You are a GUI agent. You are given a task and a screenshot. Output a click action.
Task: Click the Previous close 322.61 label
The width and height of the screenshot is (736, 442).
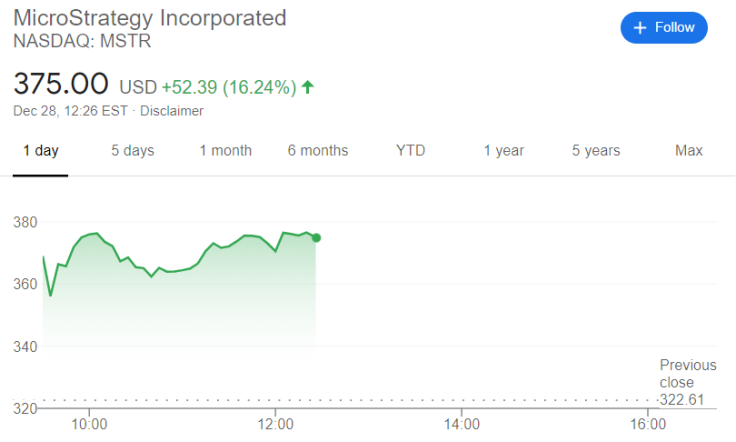688,382
